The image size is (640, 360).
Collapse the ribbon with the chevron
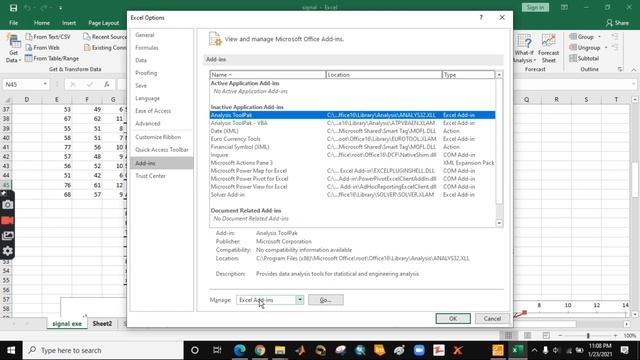(634, 70)
